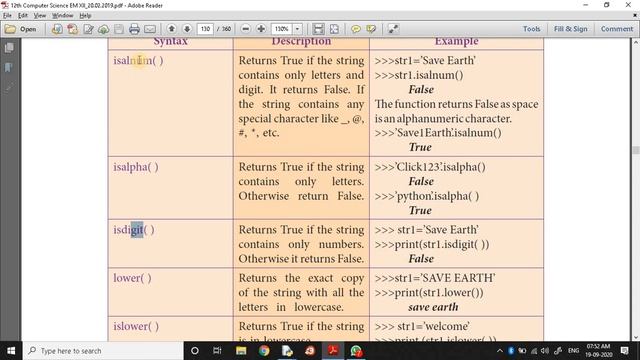The image size is (640, 360).
Task: Click the Open file button
Action: pyautogui.click(x=20, y=29)
